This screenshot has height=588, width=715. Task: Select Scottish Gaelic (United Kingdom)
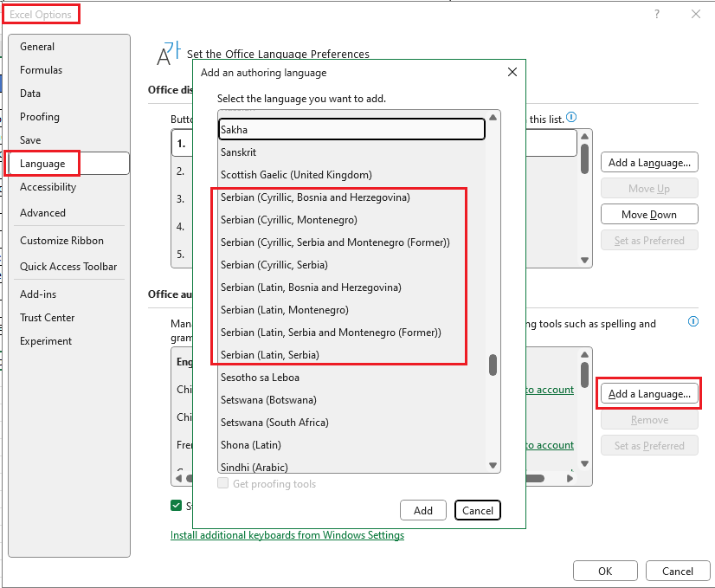point(351,175)
